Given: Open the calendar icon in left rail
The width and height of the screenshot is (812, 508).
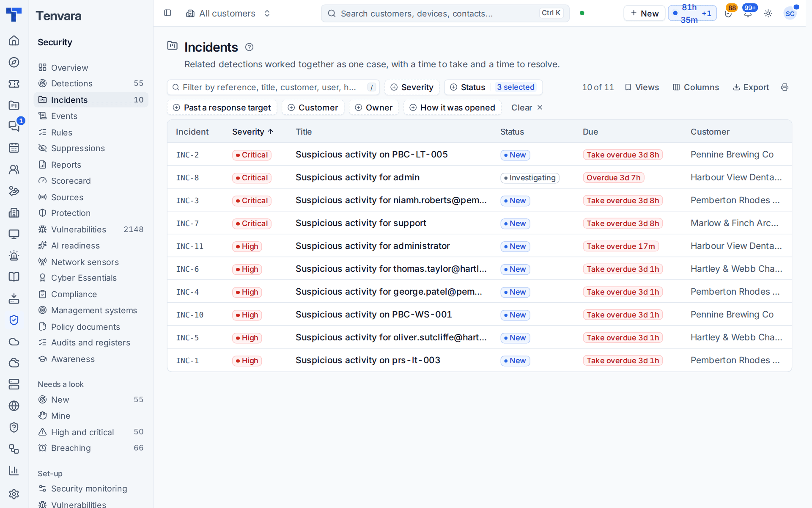Looking at the screenshot, I should 14,148.
